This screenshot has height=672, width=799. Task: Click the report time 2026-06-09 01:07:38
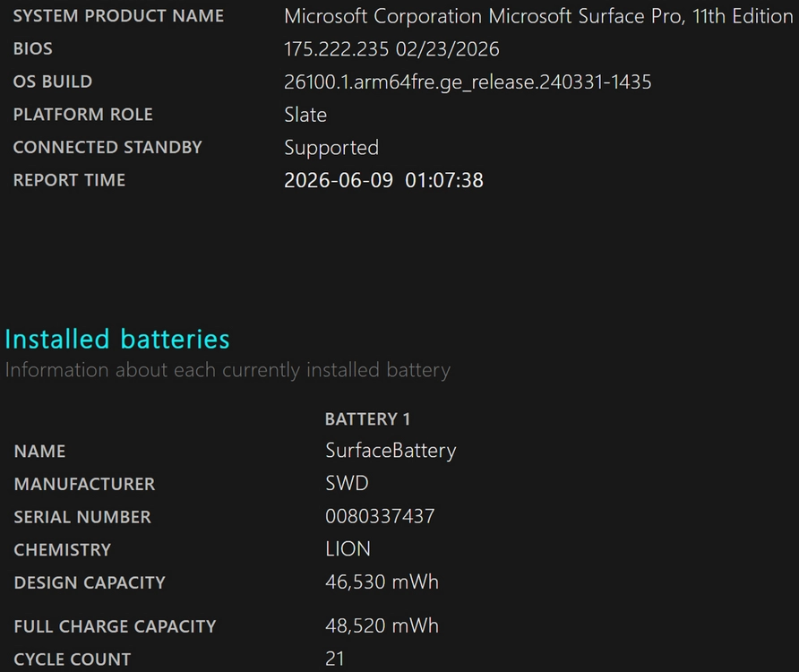(383, 180)
